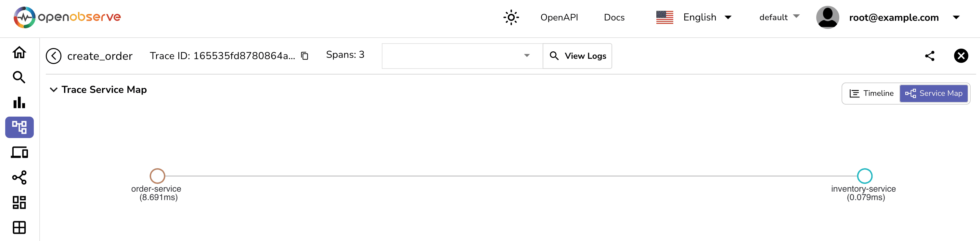Share this trace link

[929, 56]
